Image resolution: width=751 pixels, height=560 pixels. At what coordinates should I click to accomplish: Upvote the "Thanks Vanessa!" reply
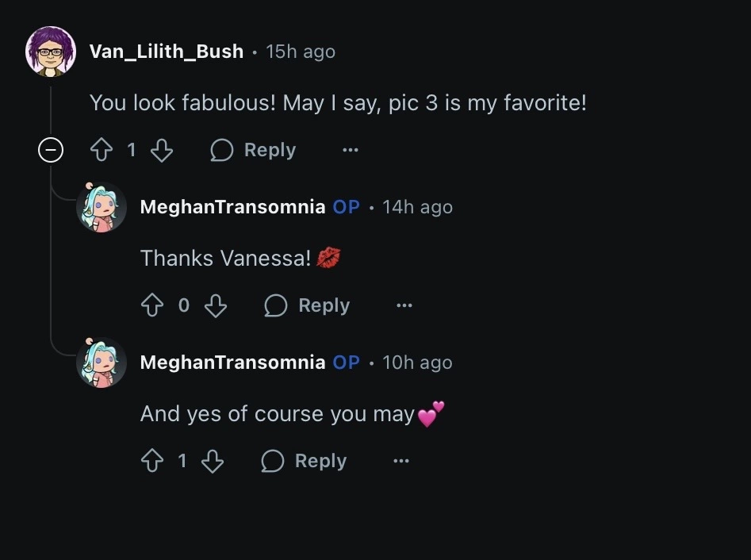[x=152, y=305]
